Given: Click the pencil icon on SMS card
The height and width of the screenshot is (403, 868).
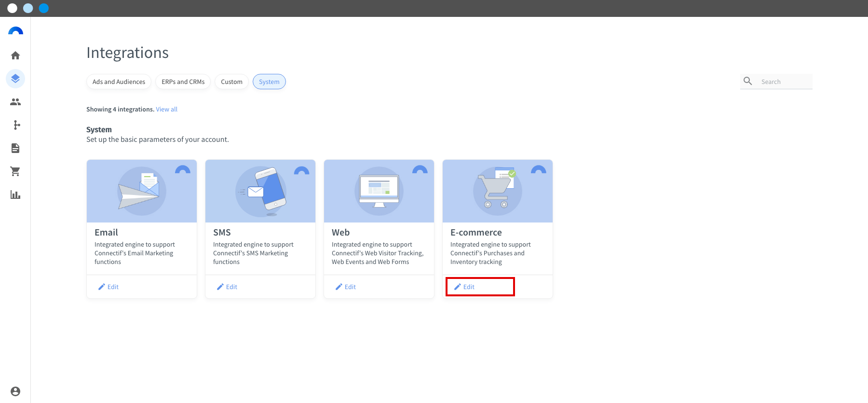Looking at the screenshot, I should tap(220, 287).
